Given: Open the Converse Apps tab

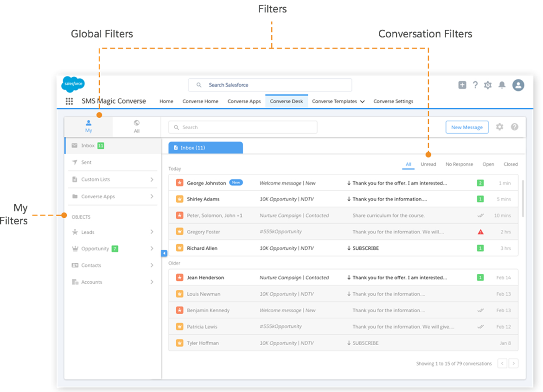Looking at the screenshot, I should coord(244,101).
